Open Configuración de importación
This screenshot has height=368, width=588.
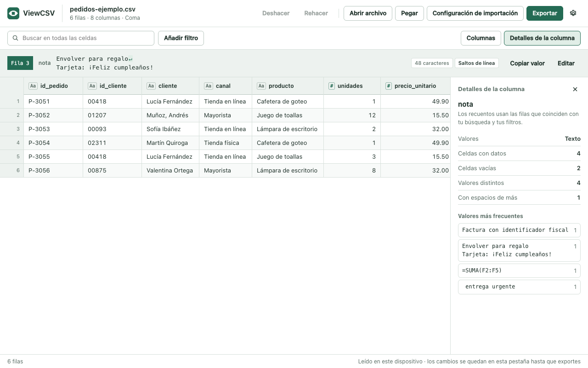[475, 13]
